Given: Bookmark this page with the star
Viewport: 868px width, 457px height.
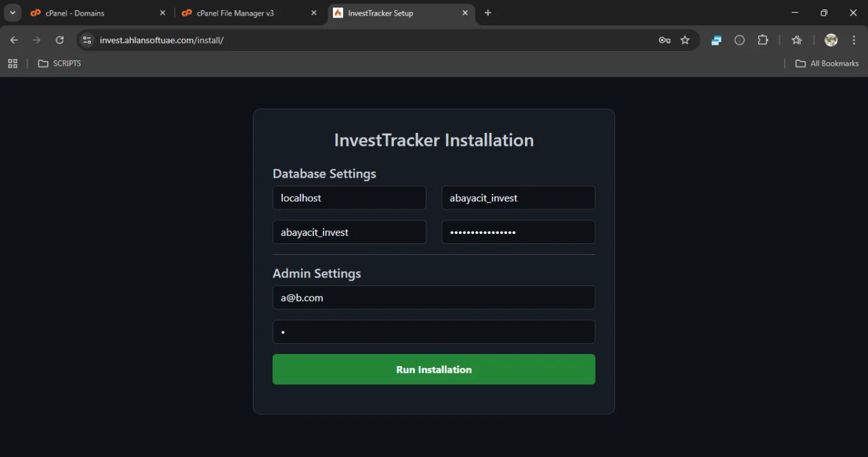Looking at the screenshot, I should tap(685, 40).
